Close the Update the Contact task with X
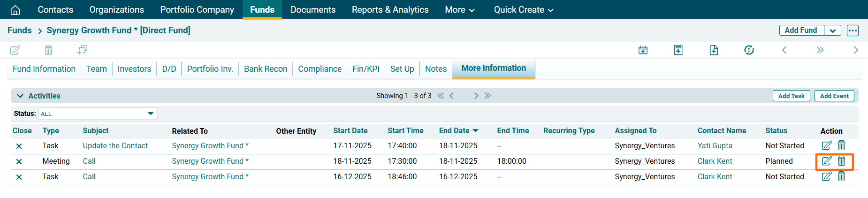 [x=19, y=146]
